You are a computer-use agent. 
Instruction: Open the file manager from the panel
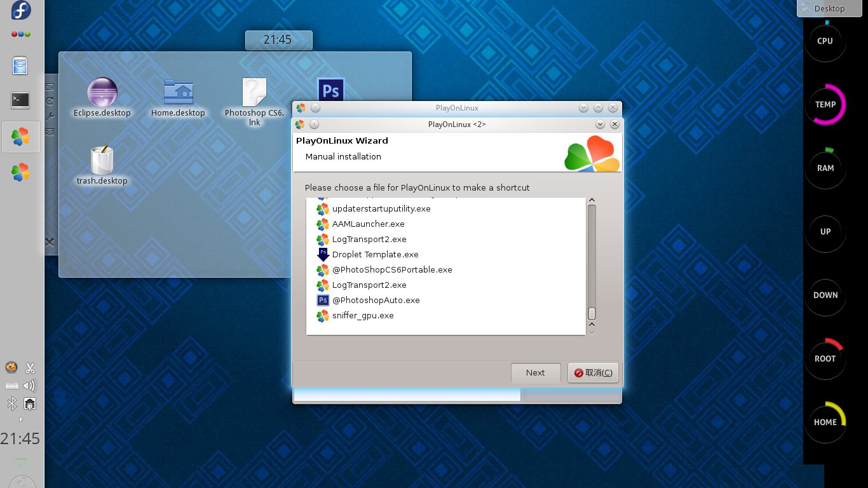[21, 66]
